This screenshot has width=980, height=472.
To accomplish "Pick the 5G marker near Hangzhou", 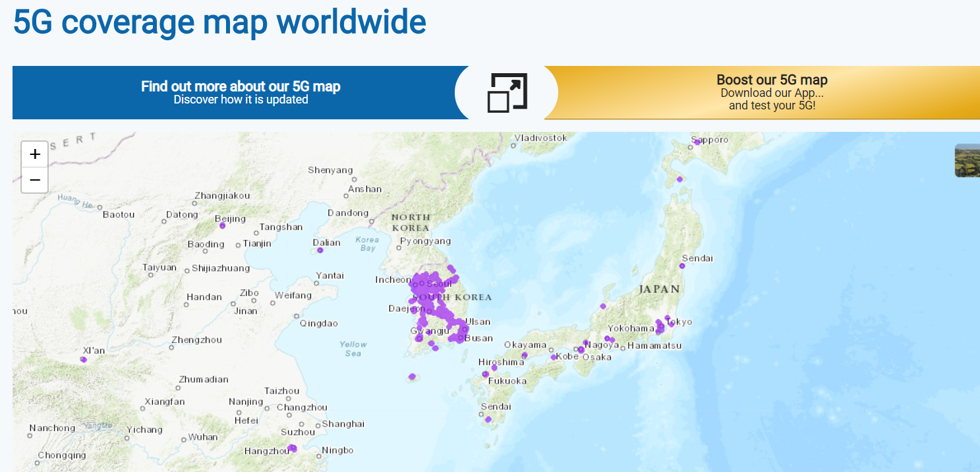I will [x=293, y=448].
